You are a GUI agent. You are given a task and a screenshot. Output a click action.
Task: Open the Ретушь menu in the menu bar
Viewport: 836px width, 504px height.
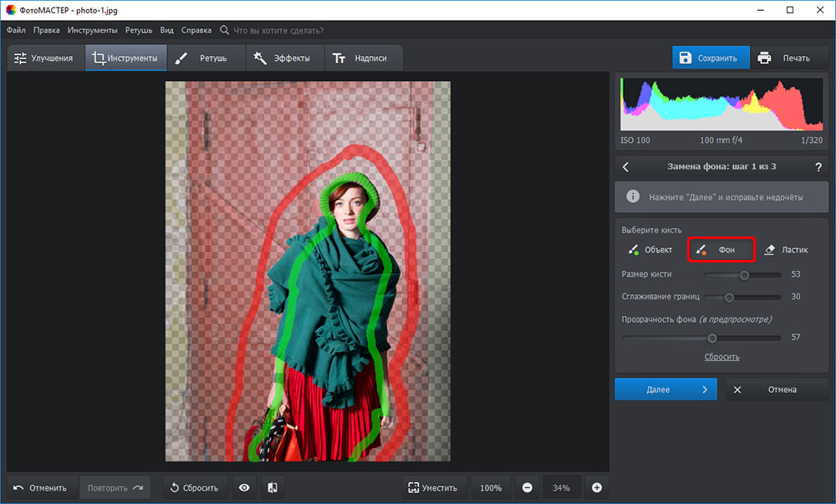(x=139, y=30)
